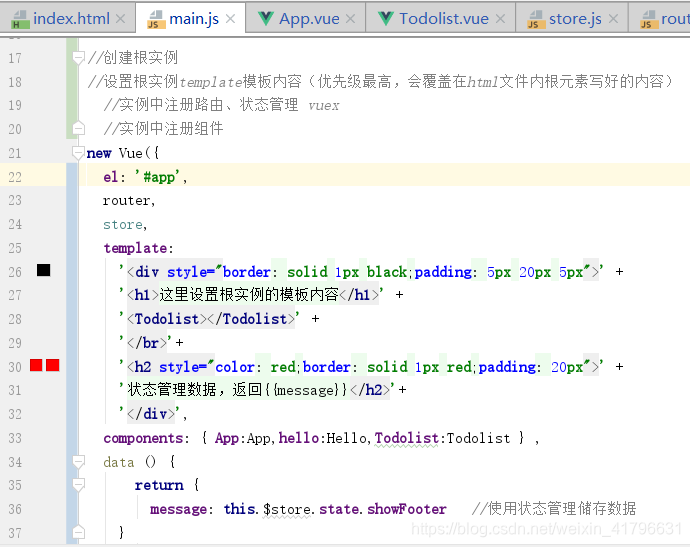
Task: Click the Vue icon on App.vue tab
Action: 266,18
